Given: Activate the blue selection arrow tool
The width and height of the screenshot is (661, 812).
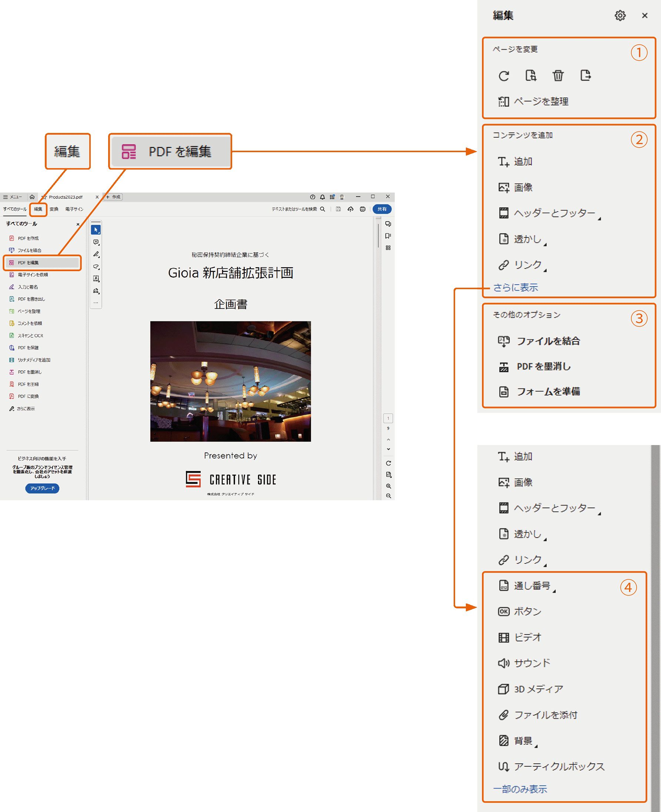Looking at the screenshot, I should 96,230.
